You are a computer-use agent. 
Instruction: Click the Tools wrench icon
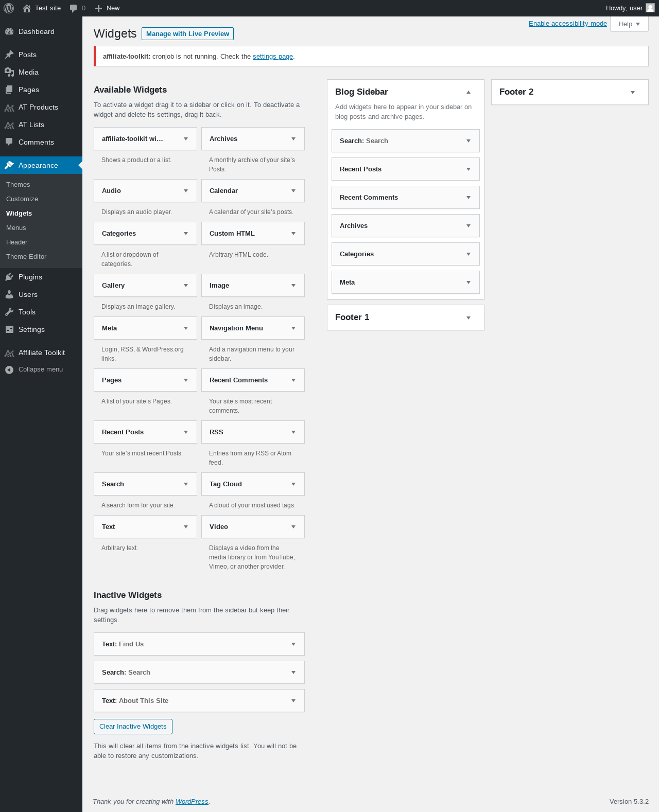click(9, 312)
